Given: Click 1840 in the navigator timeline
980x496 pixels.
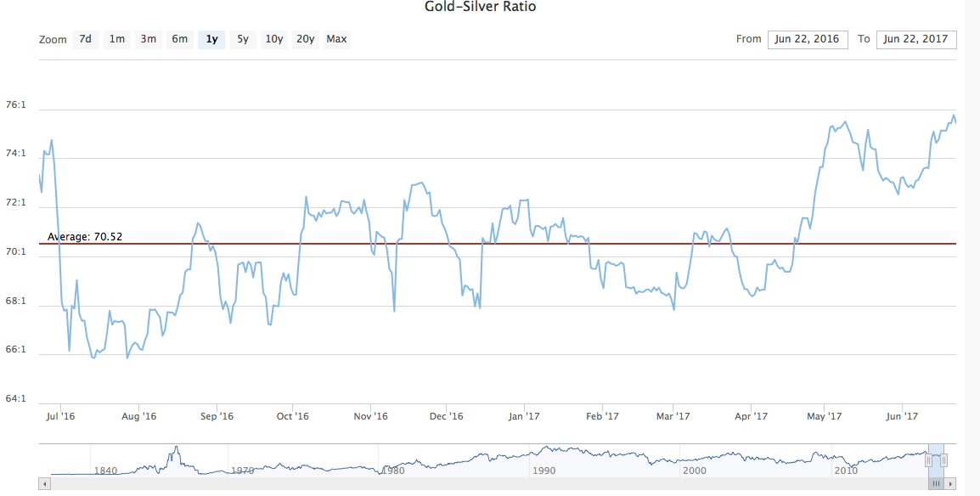Looking at the screenshot, I should 105,471.
